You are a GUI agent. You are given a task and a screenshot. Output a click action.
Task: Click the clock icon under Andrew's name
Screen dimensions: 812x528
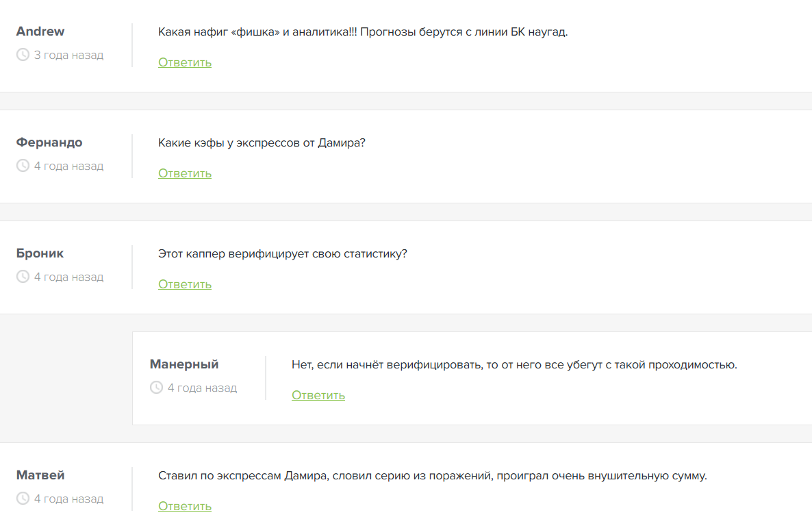coord(23,55)
